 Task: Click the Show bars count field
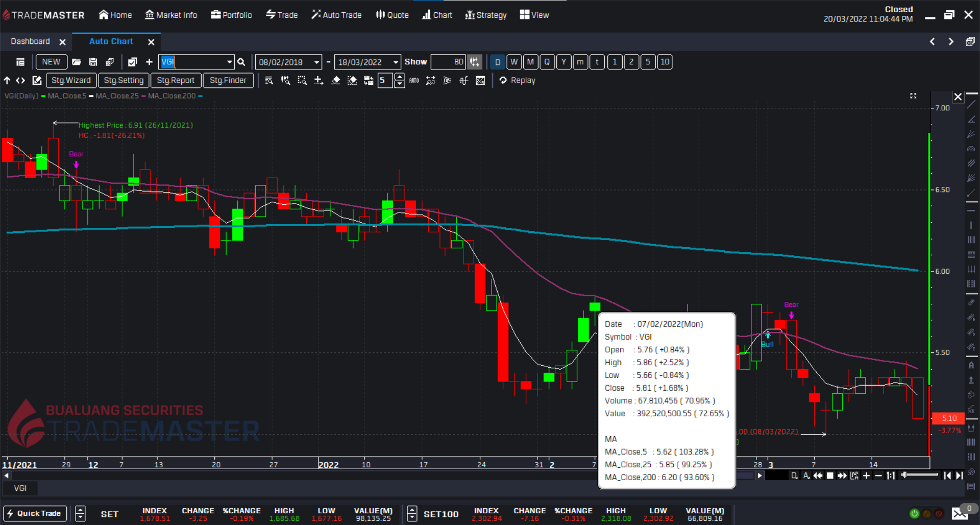[x=448, y=62]
